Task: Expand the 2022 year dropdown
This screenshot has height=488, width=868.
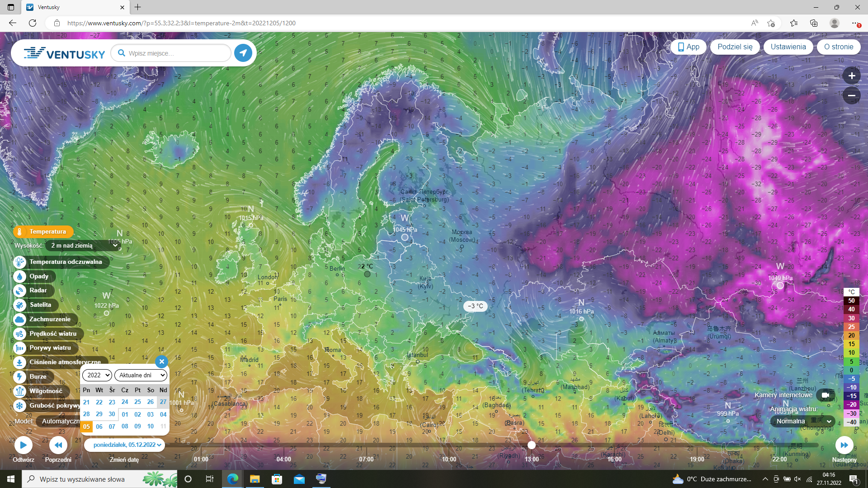Action: coord(97,375)
